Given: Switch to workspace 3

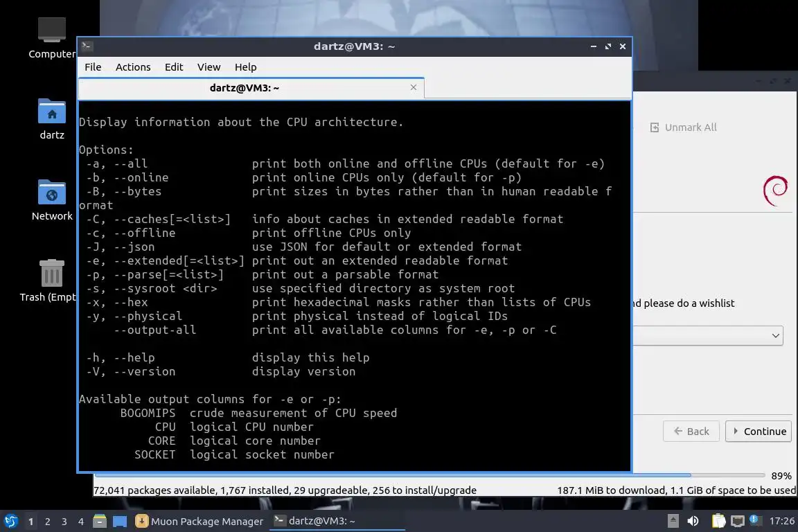Looking at the screenshot, I should (x=64, y=522).
